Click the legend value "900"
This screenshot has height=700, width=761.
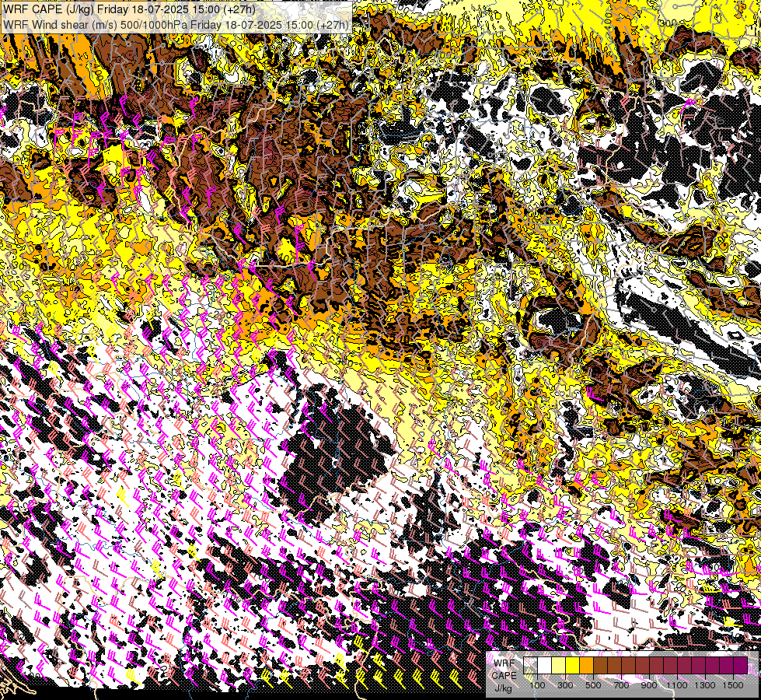(x=649, y=685)
